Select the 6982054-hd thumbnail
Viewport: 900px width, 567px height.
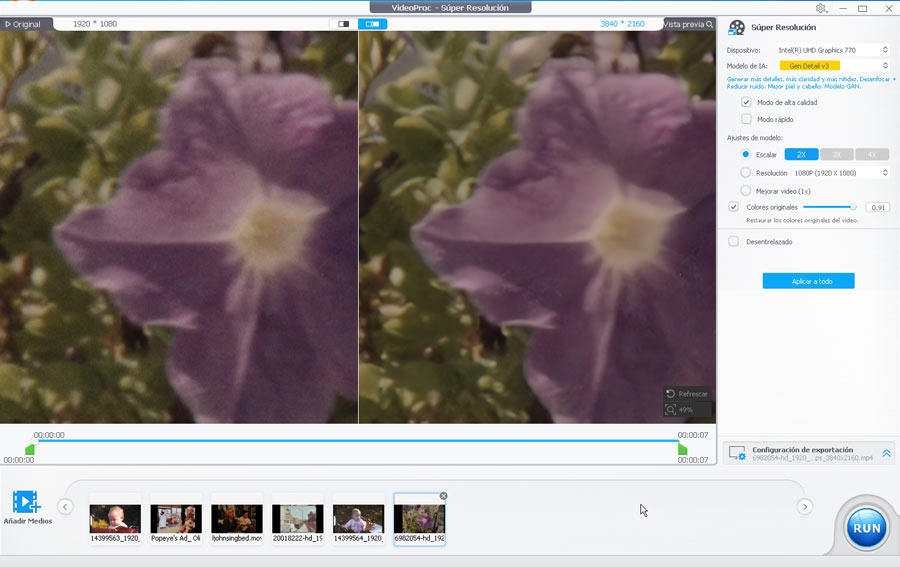pos(419,520)
